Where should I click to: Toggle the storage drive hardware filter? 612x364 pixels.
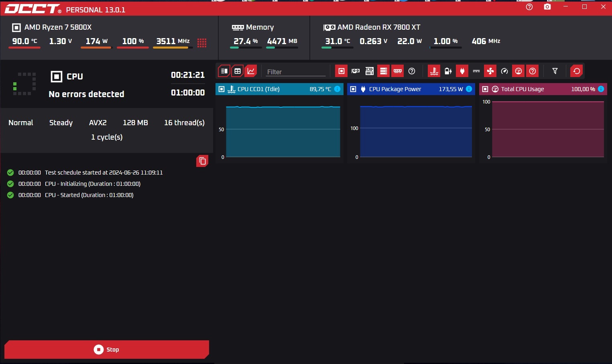(384, 71)
